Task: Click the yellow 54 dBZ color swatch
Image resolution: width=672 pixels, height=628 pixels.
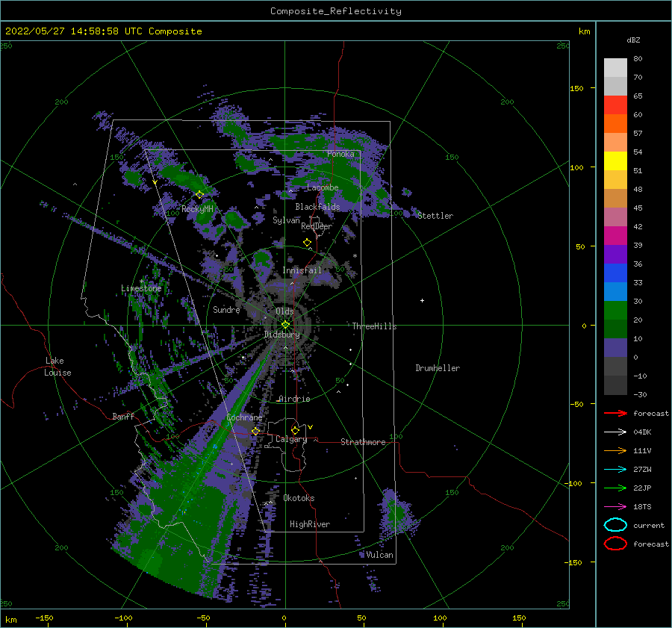Action: (615, 161)
